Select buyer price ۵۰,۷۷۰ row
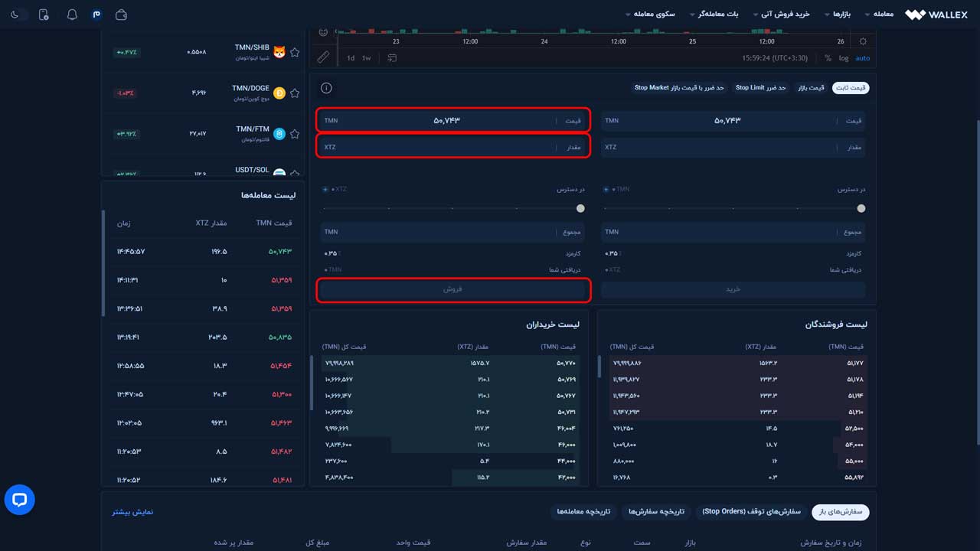 (x=450, y=363)
